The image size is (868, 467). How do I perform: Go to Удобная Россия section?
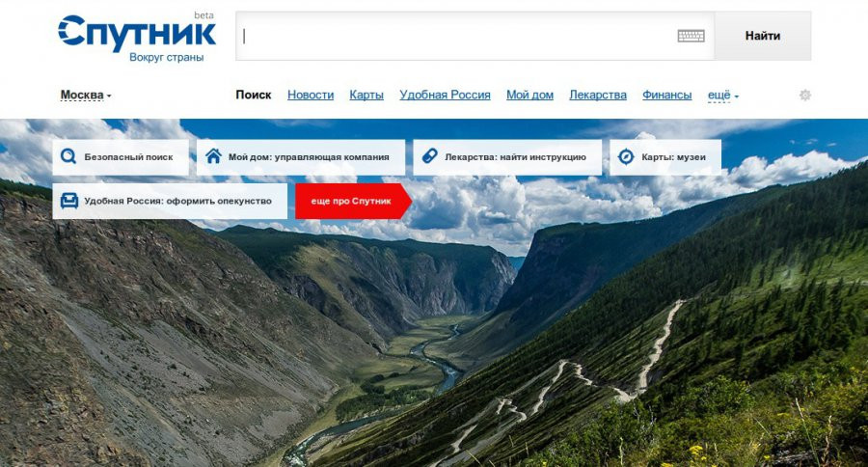[445, 95]
